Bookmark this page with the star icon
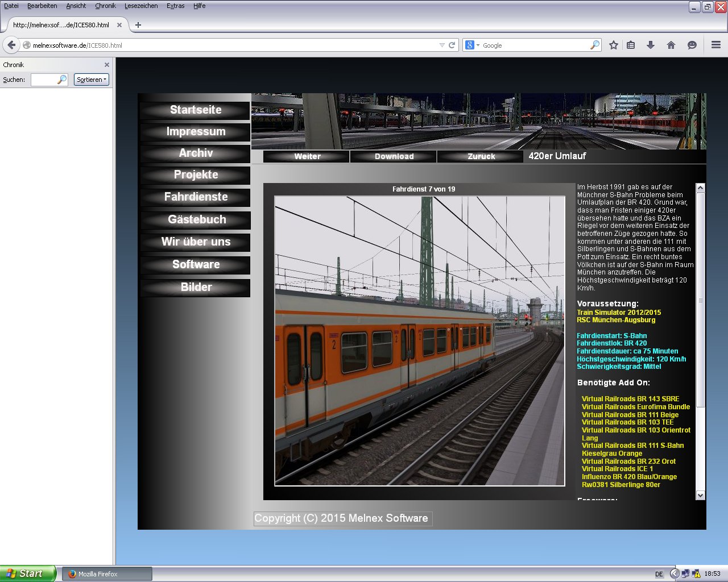 coord(613,45)
